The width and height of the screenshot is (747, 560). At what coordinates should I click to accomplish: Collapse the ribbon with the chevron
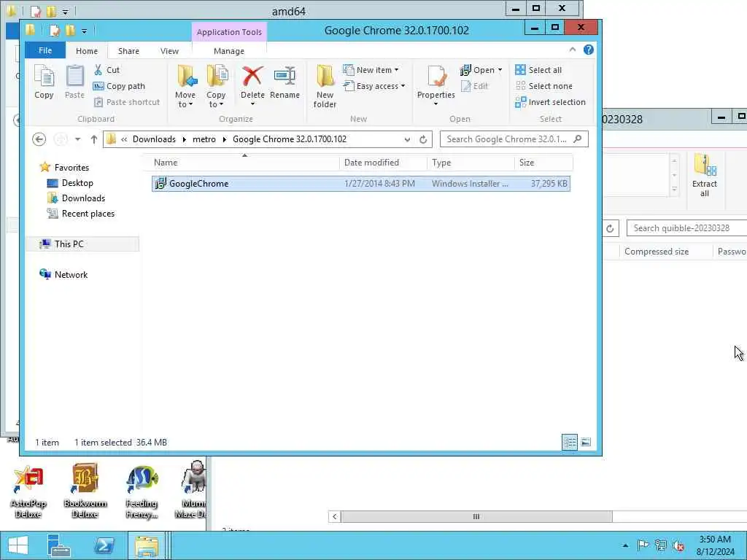[573, 50]
